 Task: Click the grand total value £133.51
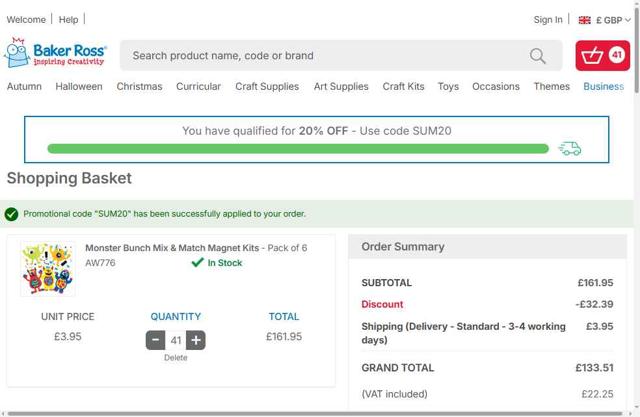pos(594,368)
